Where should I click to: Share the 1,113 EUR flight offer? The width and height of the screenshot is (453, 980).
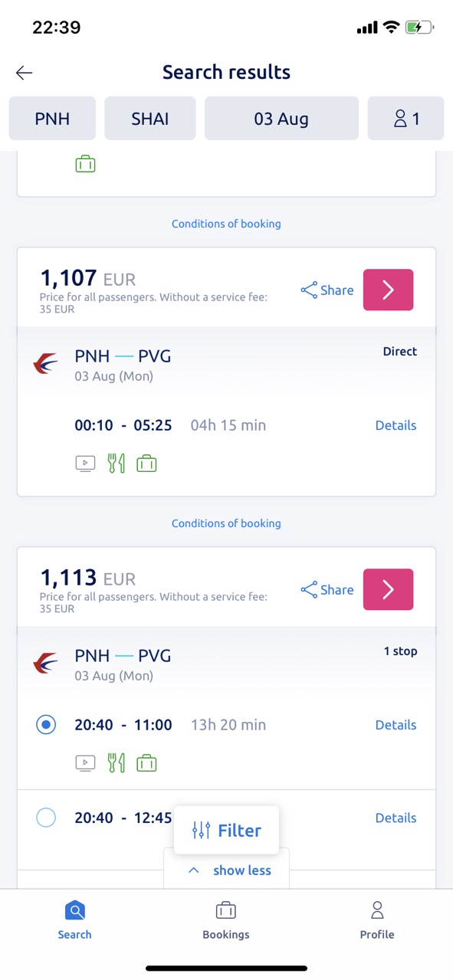pyautogui.click(x=327, y=590)
